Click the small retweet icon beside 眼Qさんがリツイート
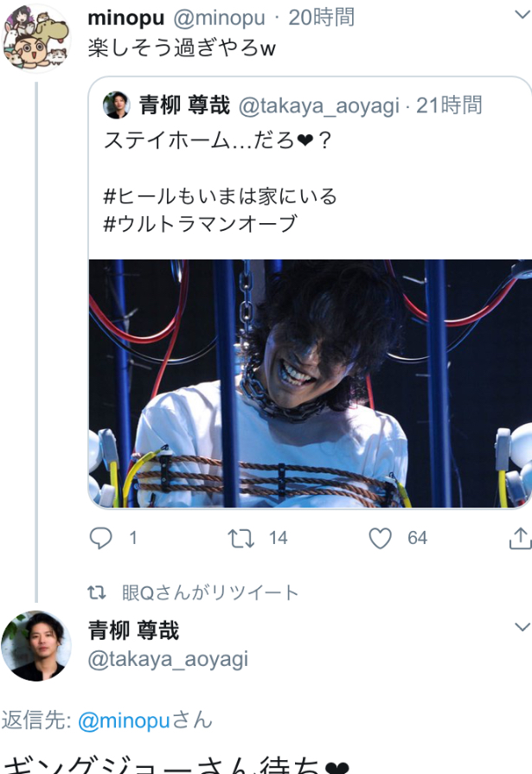 point(97,592)
